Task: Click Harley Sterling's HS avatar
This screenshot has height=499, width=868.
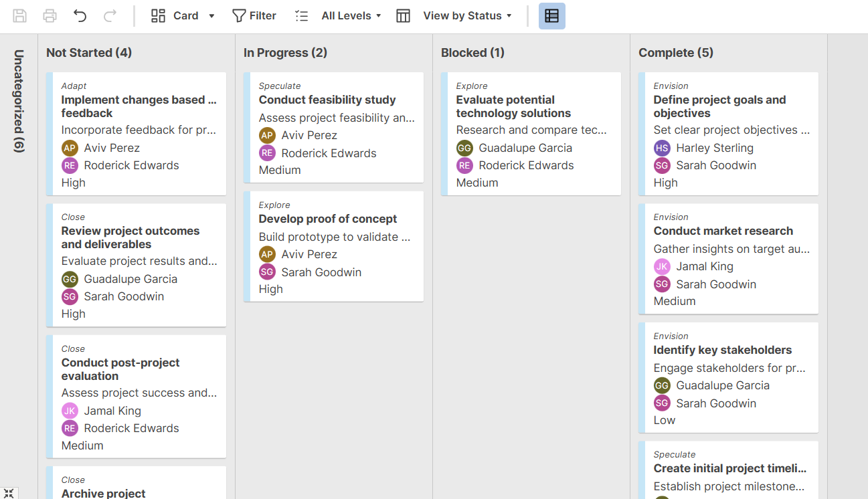Action: [x=662, y=148]
